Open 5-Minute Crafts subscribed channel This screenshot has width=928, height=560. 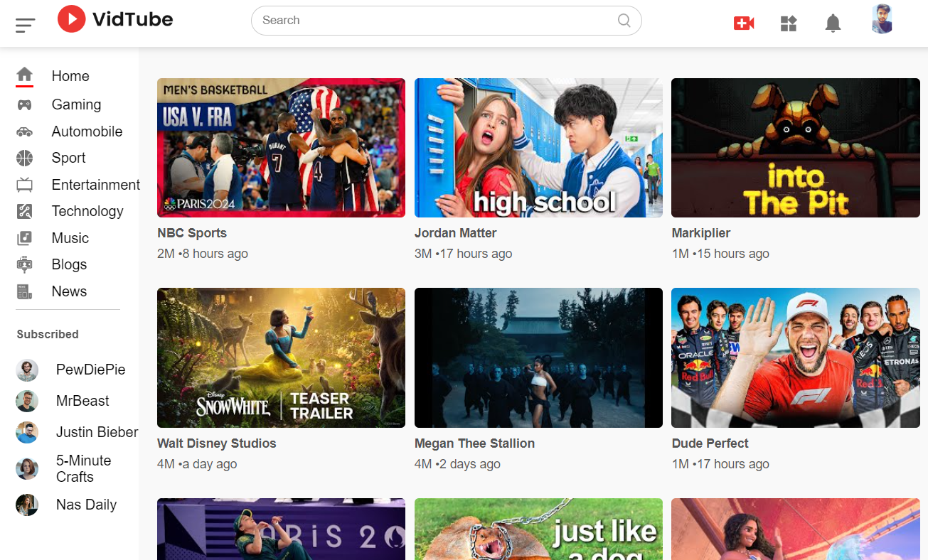(83, 468)
